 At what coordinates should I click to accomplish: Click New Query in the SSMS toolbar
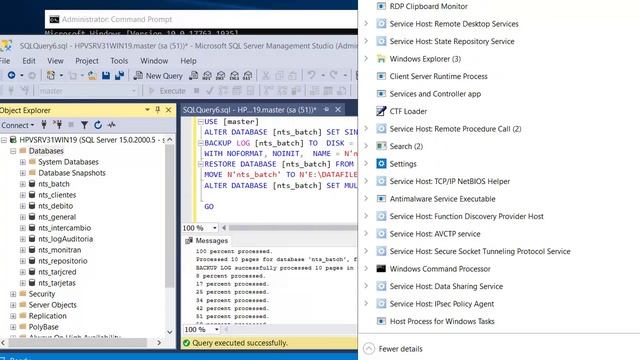click(x=158, y=76)
